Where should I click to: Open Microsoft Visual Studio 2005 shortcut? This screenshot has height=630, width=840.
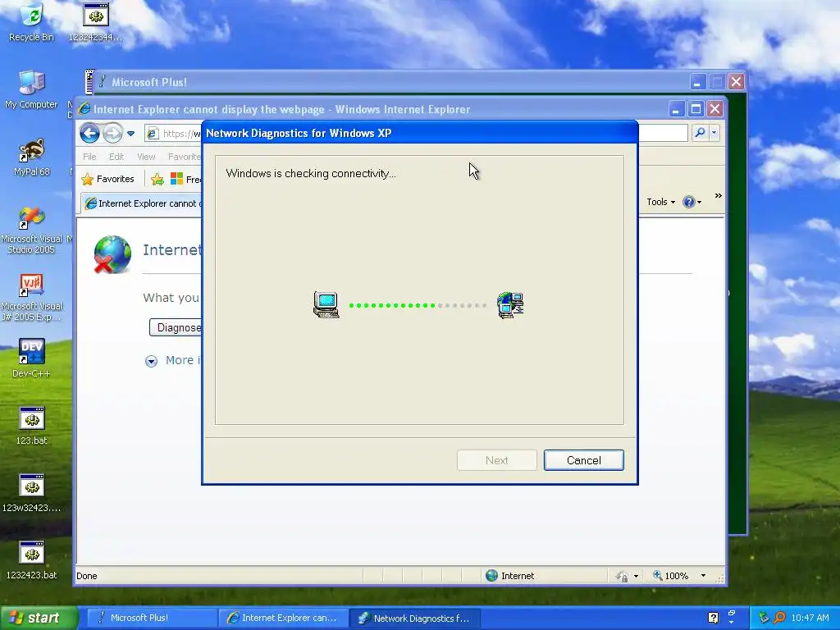point(32,231)
